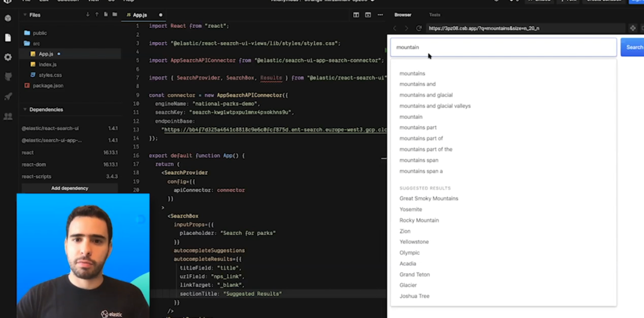The image size is (644, 318).
Task: Choose the 'mountains and' suggestion
Action: click(x=418, y=84)
